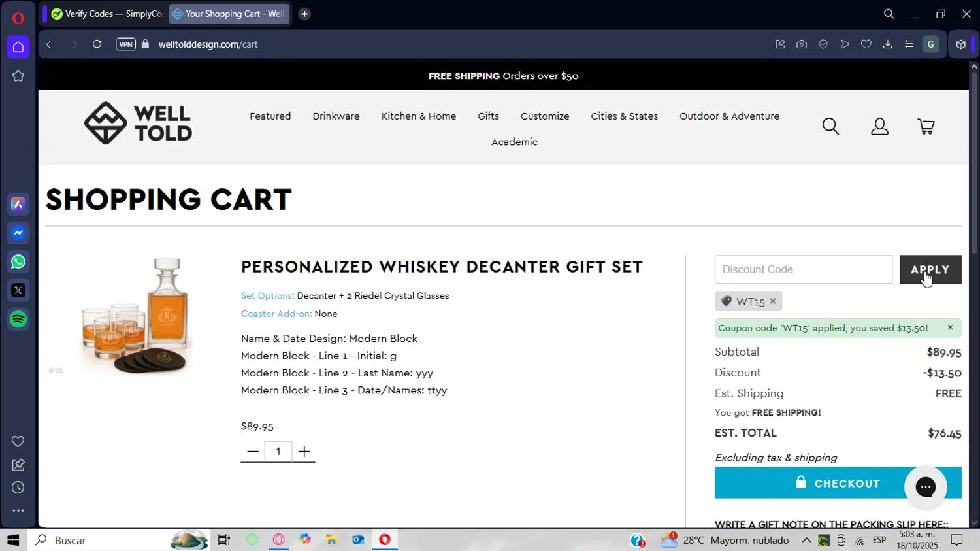Increase item quantity with plus
980x551 pixels.
[x=304, y=452]
